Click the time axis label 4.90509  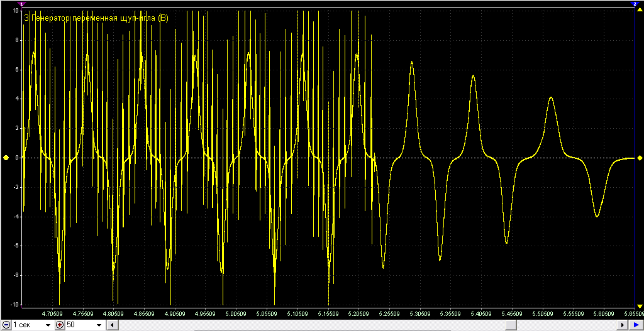(x=175, y=313)
